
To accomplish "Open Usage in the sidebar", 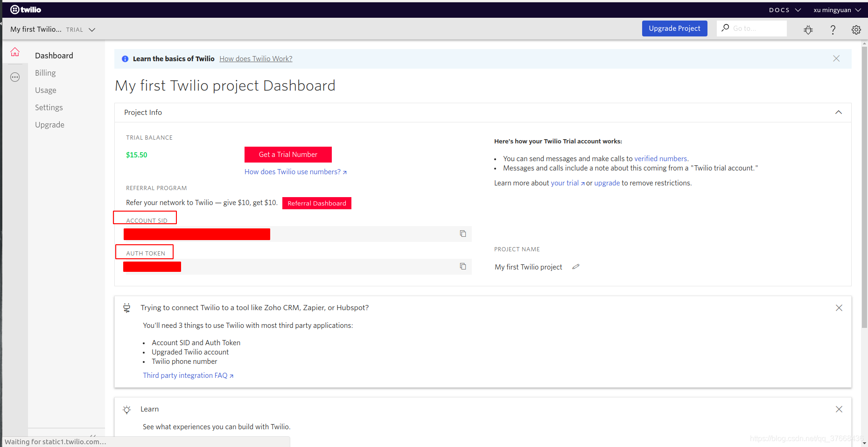I will click(46, 90).
